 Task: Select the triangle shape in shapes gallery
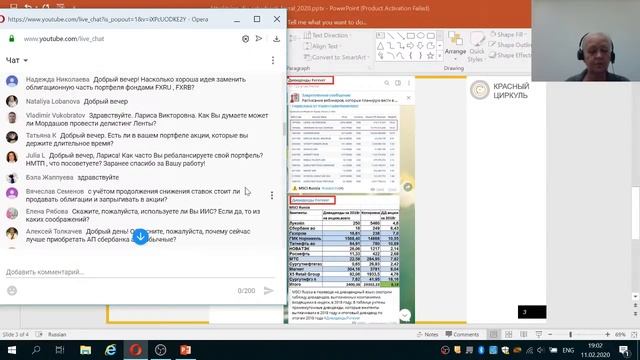(380, 46)
